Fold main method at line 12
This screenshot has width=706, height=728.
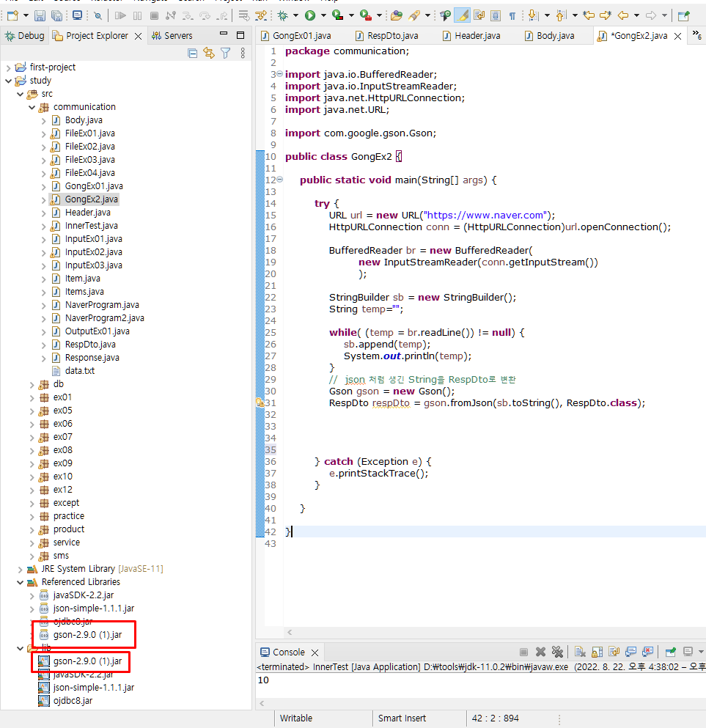coord(280,180)
